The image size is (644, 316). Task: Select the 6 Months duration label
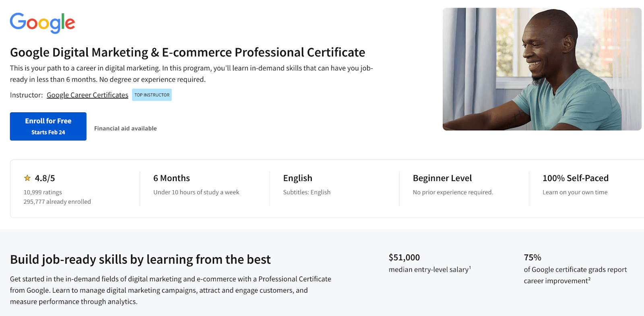pos(171,178)
